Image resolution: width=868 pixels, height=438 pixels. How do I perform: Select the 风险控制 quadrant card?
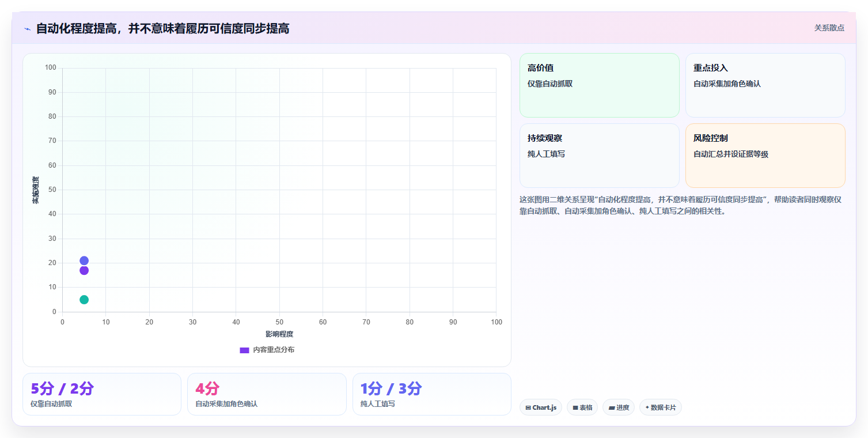[765, 156]
